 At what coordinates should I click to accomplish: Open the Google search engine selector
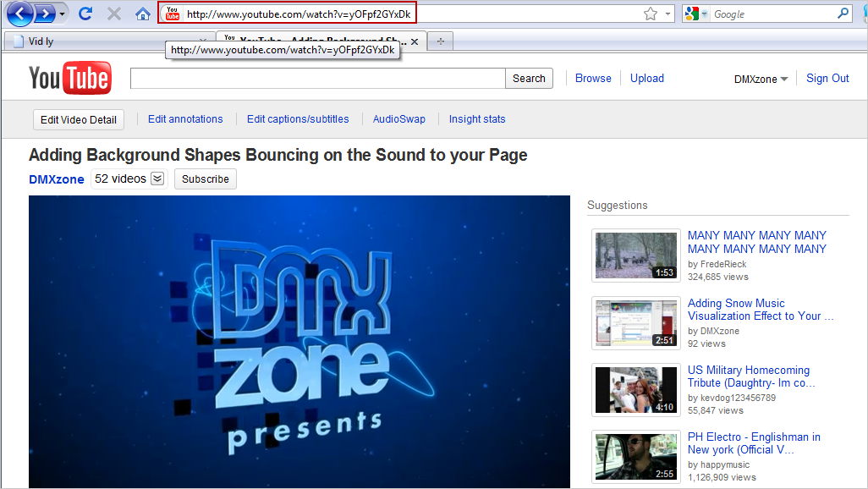point(696,14)
